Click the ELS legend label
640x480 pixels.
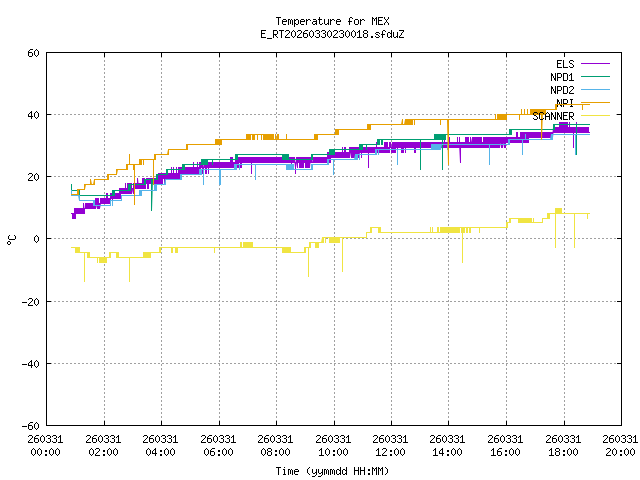(x=565, y=64)
